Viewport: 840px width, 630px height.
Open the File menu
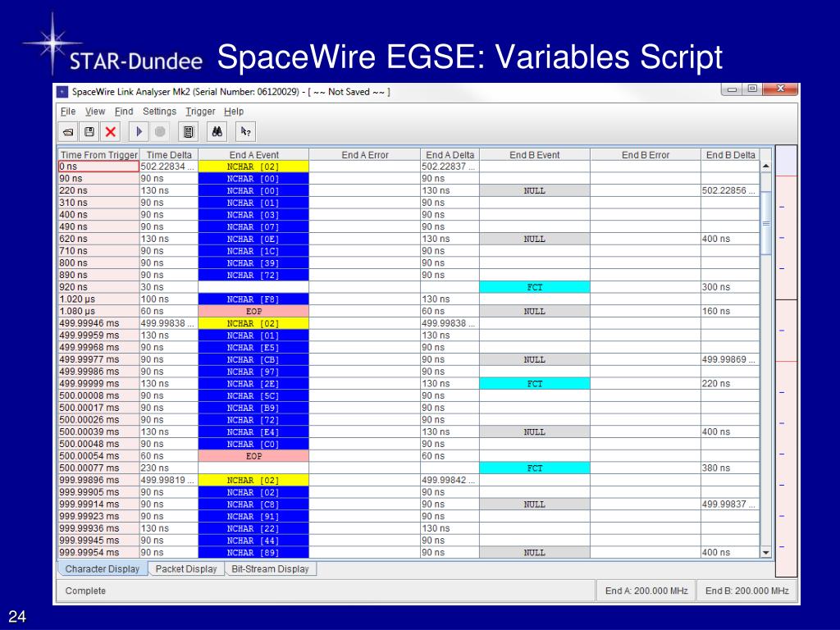[x=68, y=112]
